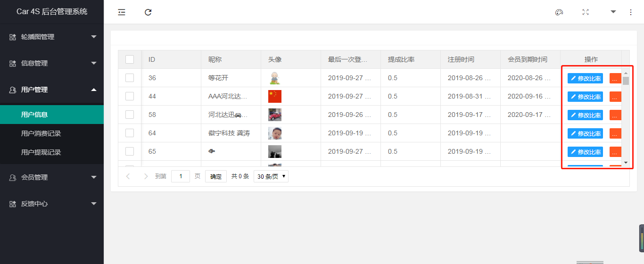
Task: Open avatar thumbnail in row ID 65
Action: 275,151
